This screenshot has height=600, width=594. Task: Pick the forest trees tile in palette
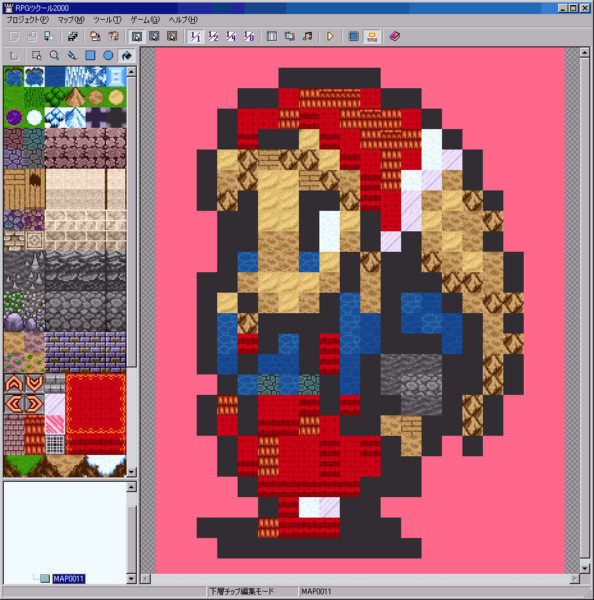[x=55, y=97]
